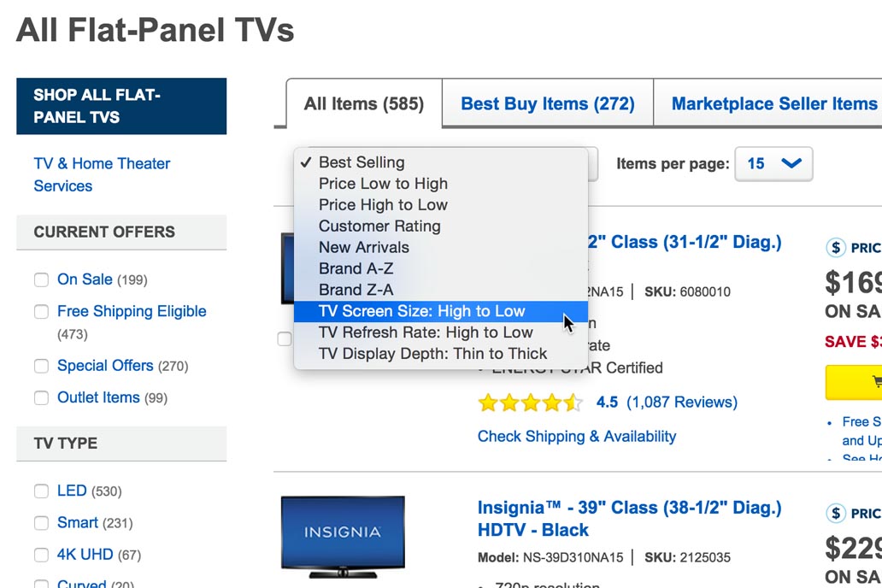Check the Free Shipping Eligible filter
882x588 pixels.
point(41,312)
